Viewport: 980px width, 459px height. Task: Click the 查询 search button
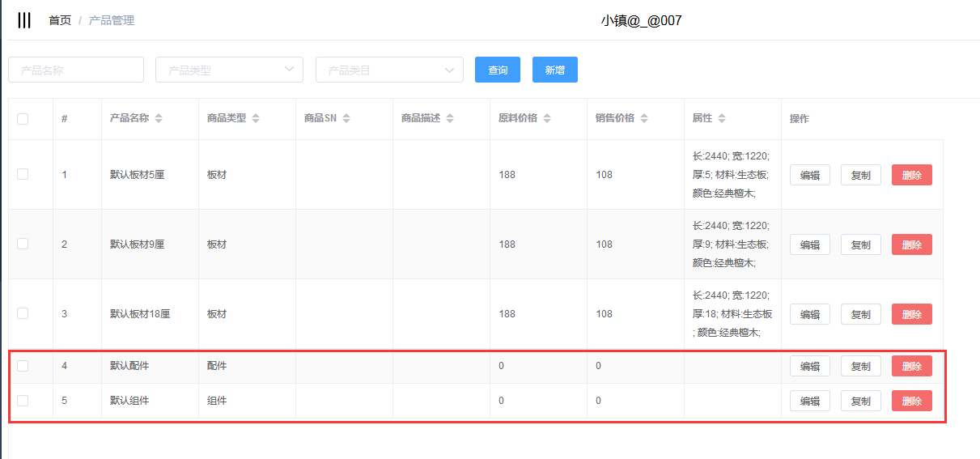tap(498, 70)
